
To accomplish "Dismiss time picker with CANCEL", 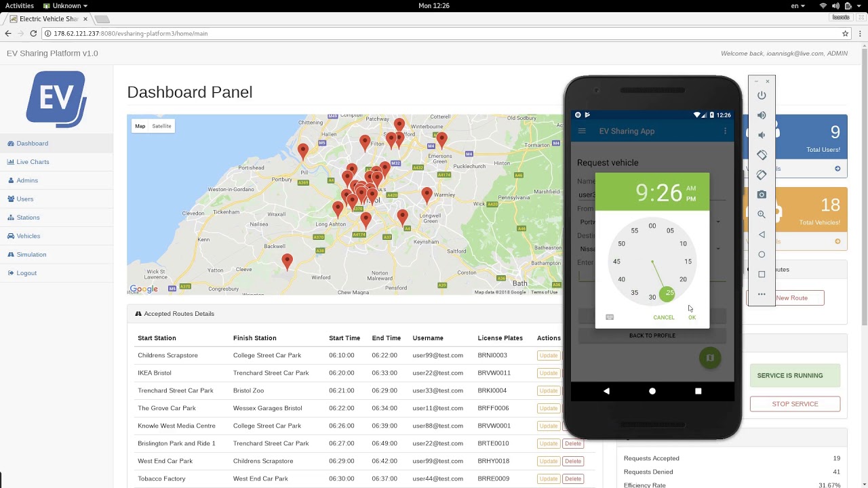I will [x=664, y=317].
